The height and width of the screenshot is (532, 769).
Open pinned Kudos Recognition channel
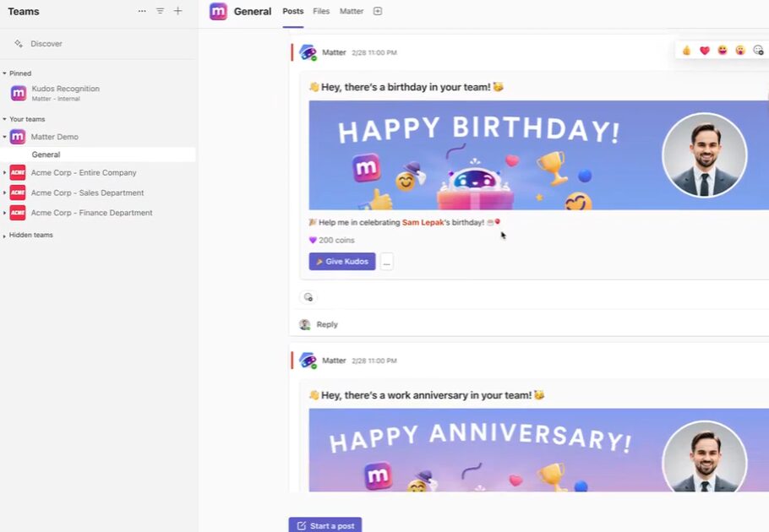(x=65, y=93)
